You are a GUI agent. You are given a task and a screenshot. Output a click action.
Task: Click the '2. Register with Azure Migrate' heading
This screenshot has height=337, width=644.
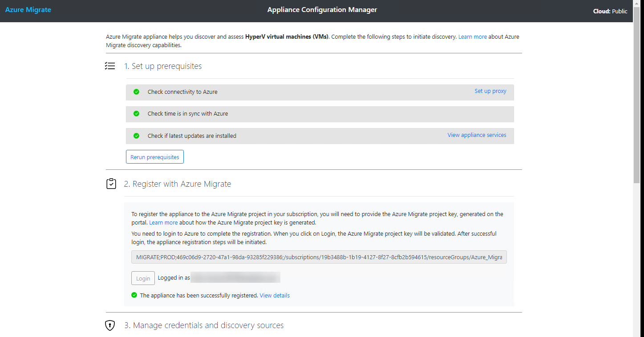pos(178,184)
